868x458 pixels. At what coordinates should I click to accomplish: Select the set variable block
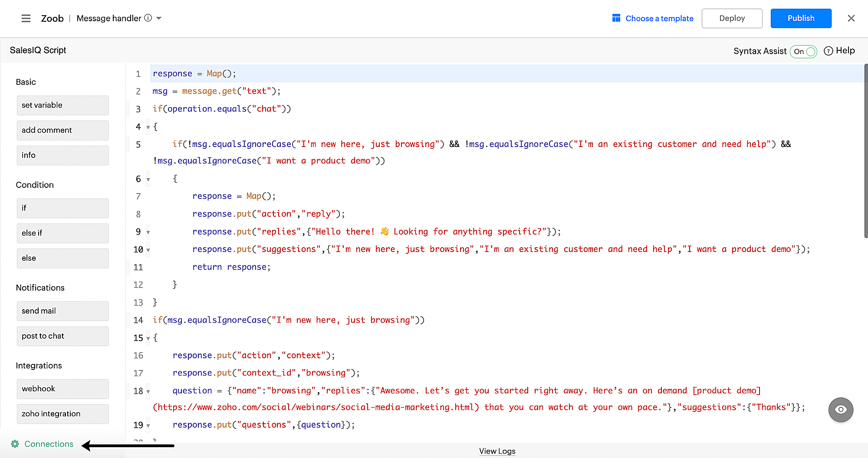62,105
